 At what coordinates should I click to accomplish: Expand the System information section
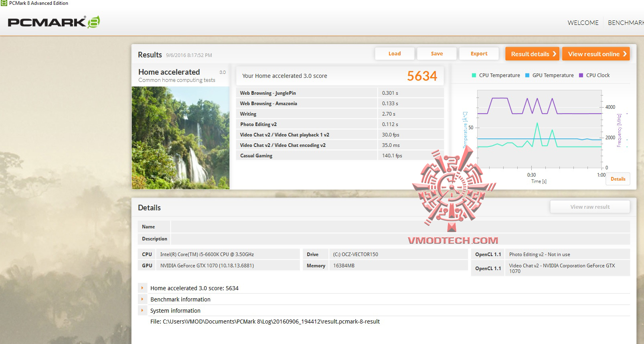pos(142,310)
